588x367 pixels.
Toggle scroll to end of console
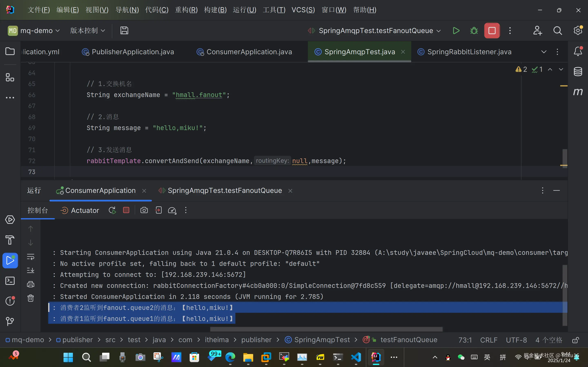(31, 270)
